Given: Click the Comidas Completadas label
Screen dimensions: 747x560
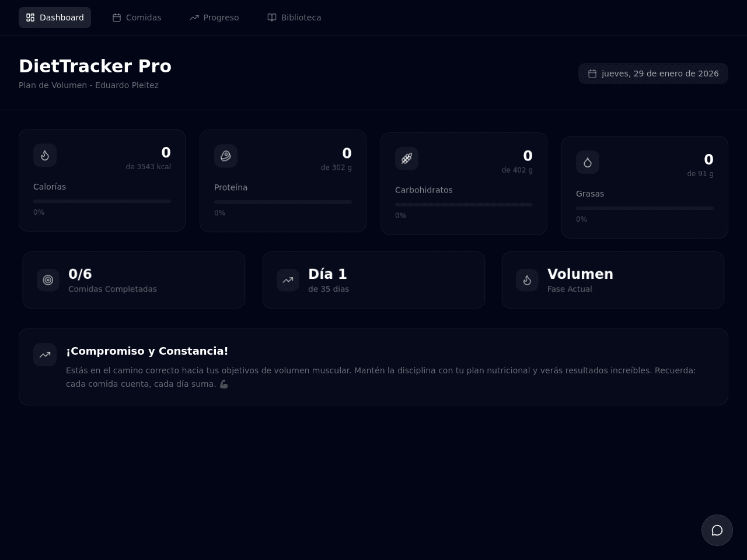Looking at the screenshot, I should coord(113,289).
